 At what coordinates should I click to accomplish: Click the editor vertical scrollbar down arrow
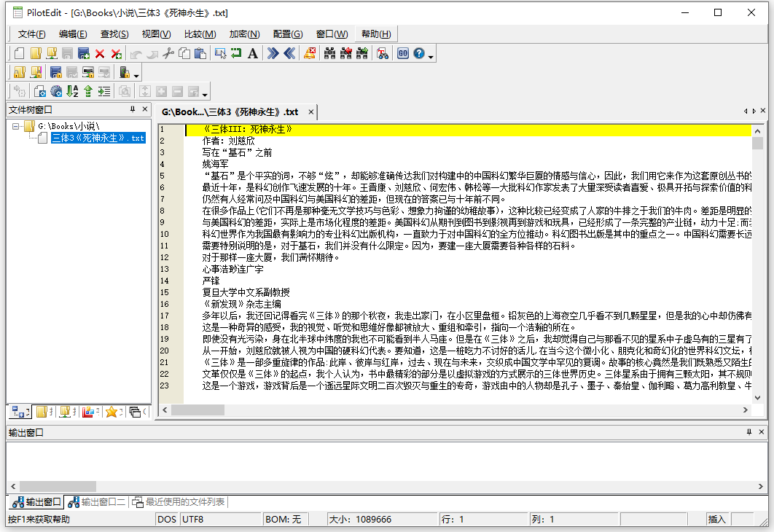(757, 398)
